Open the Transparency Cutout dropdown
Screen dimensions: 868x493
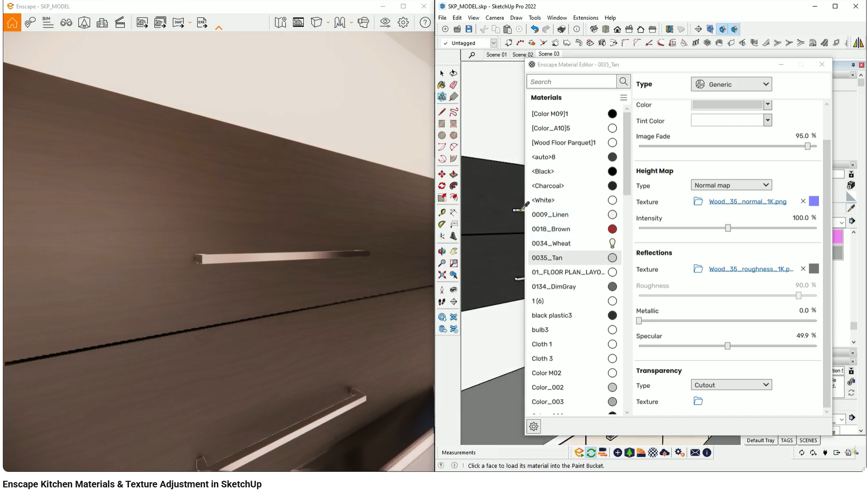pyautogui.click(x=730, y=385)
